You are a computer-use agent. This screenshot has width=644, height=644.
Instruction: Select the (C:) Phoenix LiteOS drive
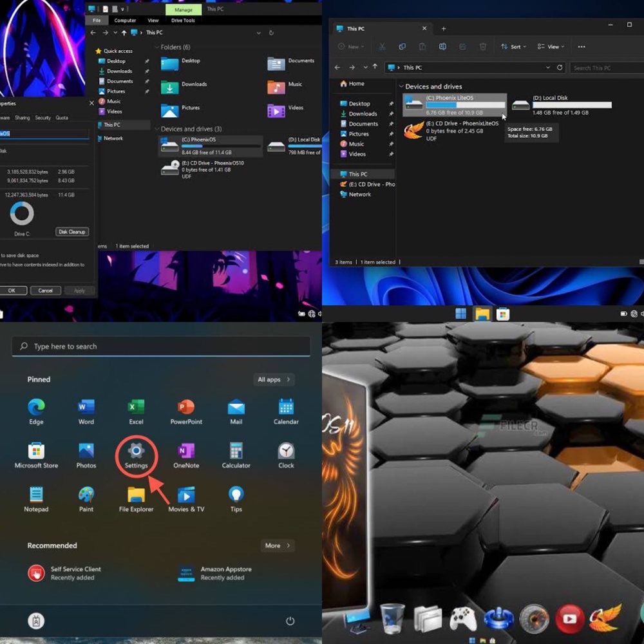[454, 104]
